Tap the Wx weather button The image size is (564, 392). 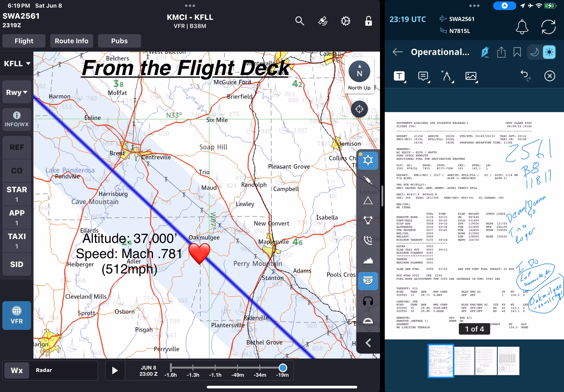tap(17, 370)
